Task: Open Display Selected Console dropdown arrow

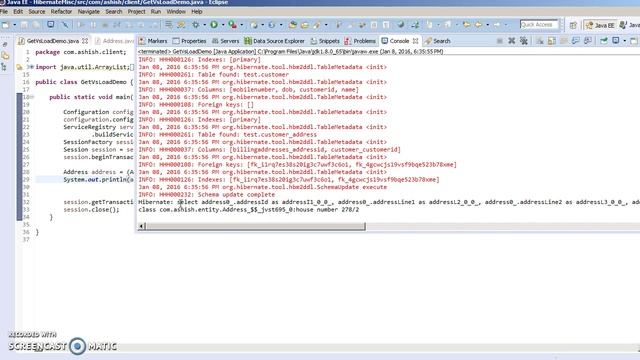Action: click(624, 41)
